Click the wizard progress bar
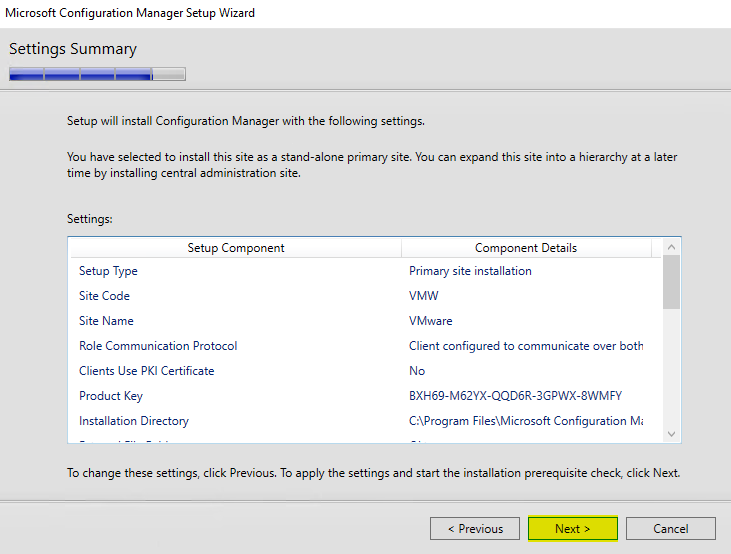The width and height of the screenshot is (731, 554). coord(97,73)
